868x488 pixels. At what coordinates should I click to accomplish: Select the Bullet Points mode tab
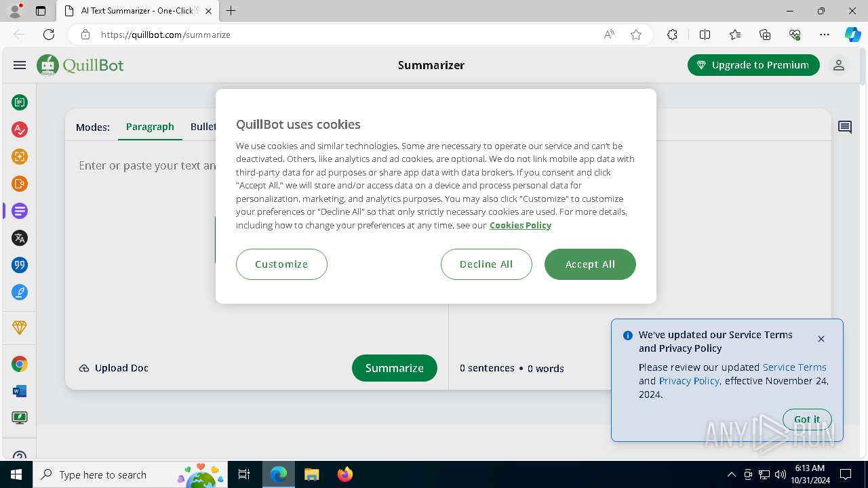[x=203, y=127]
